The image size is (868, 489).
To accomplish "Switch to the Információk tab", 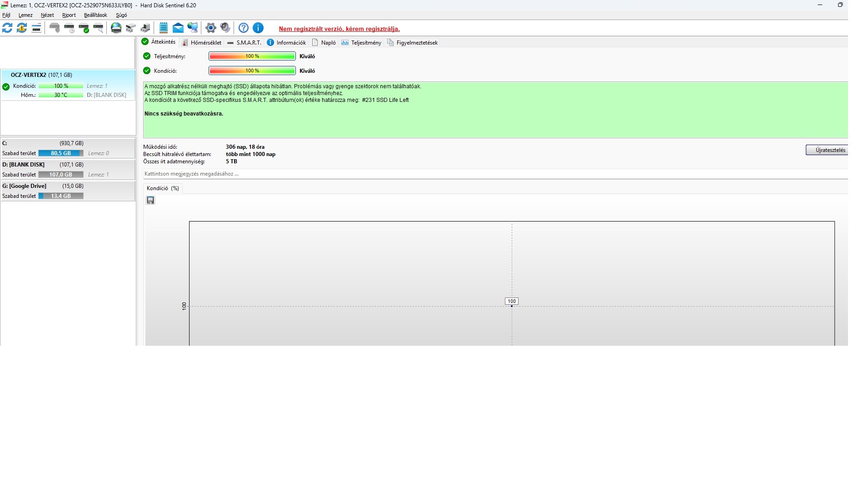I will point(286,42).
